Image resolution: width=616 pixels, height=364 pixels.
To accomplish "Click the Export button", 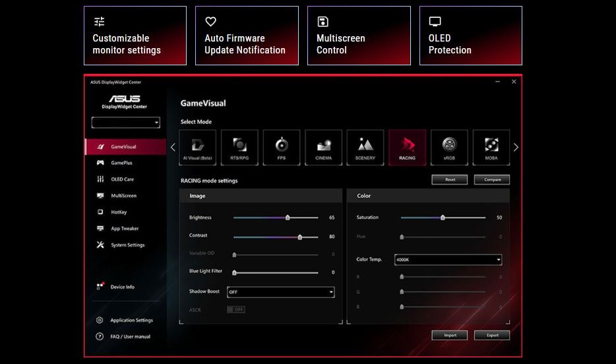I will pos(491,335).
